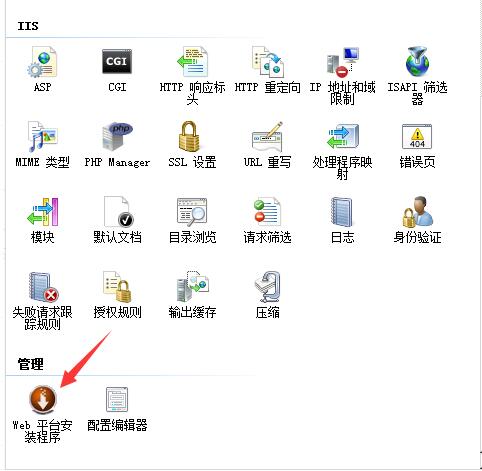Open 失败请求跟踪规则 icon
The height and width of the screenshot is (471, 482).
(42, 287)
